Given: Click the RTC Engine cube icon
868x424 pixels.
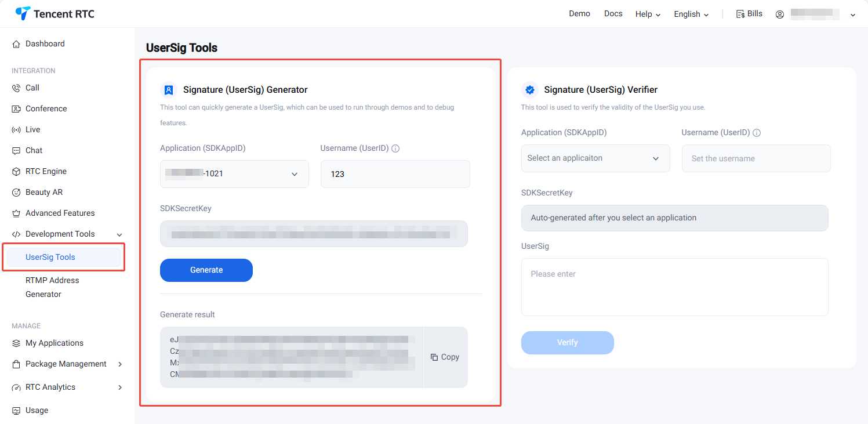Looking at the screenshot, I should pyautogui.click(x=16, y=172).
